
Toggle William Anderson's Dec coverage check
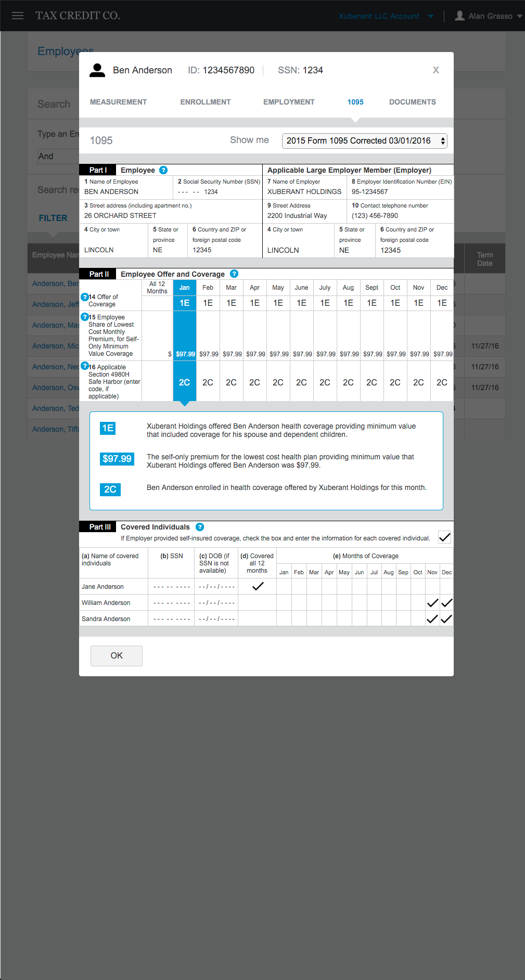pyautogui.click(x=447, y=603)
